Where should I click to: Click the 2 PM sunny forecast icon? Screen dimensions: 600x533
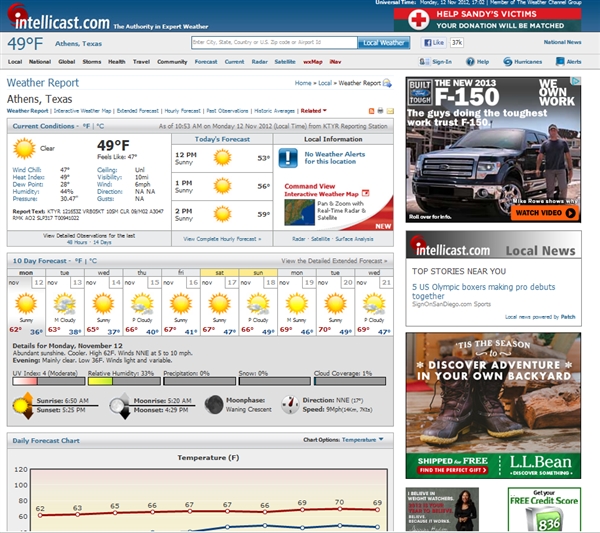click(x=222, y=214)
